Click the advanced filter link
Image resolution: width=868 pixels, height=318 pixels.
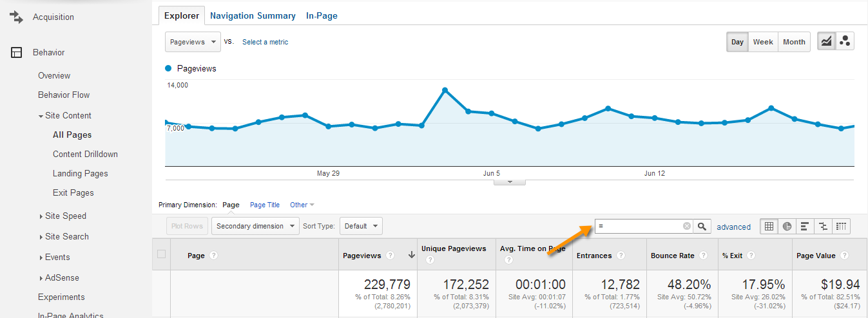[x=733, y=227]
